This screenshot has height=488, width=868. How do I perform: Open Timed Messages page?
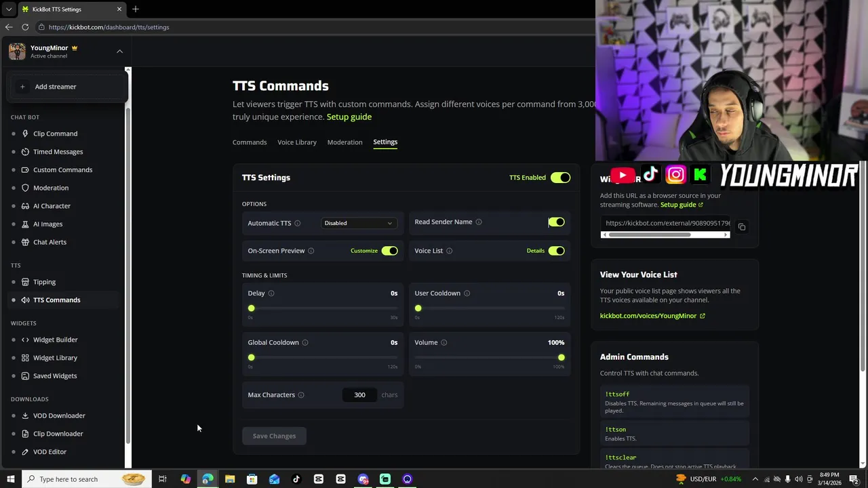58,152
